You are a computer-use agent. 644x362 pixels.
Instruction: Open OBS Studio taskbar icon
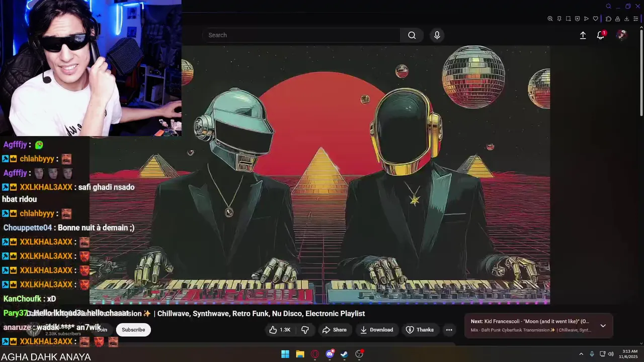(x=359, y=354)
